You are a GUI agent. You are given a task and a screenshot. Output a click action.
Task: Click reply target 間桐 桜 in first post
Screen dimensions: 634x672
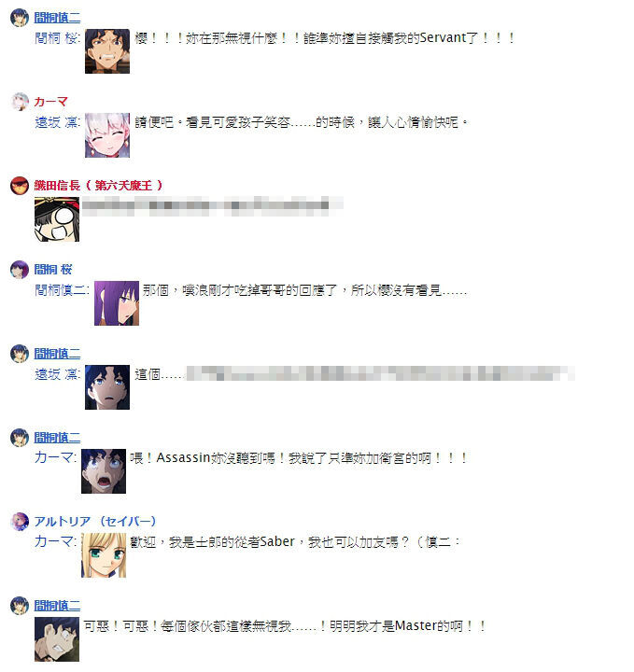tap(58, 38)
